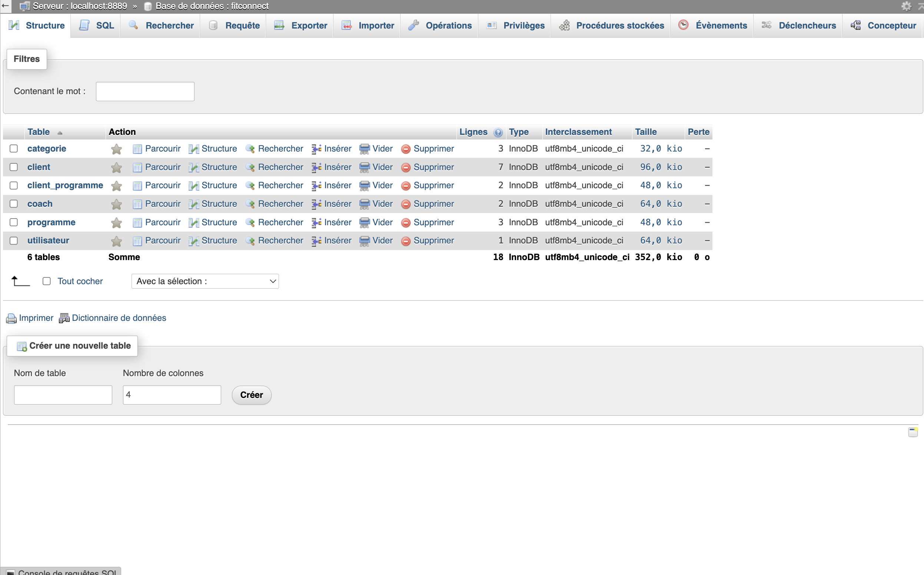Collapse the navigation panel arrow top-left

coord(5,6)
